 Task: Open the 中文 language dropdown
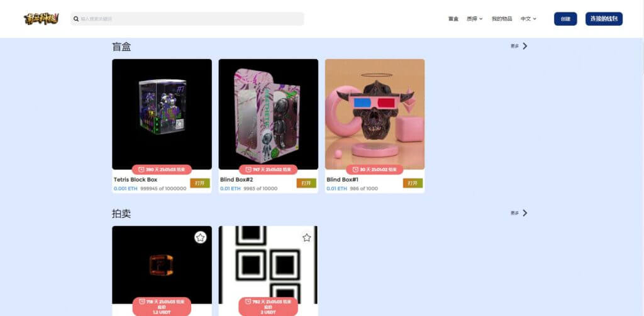point(528,19)
